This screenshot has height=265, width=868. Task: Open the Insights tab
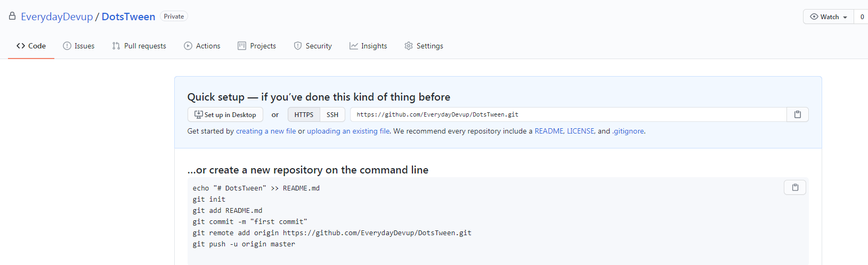(x=368, y=46)
